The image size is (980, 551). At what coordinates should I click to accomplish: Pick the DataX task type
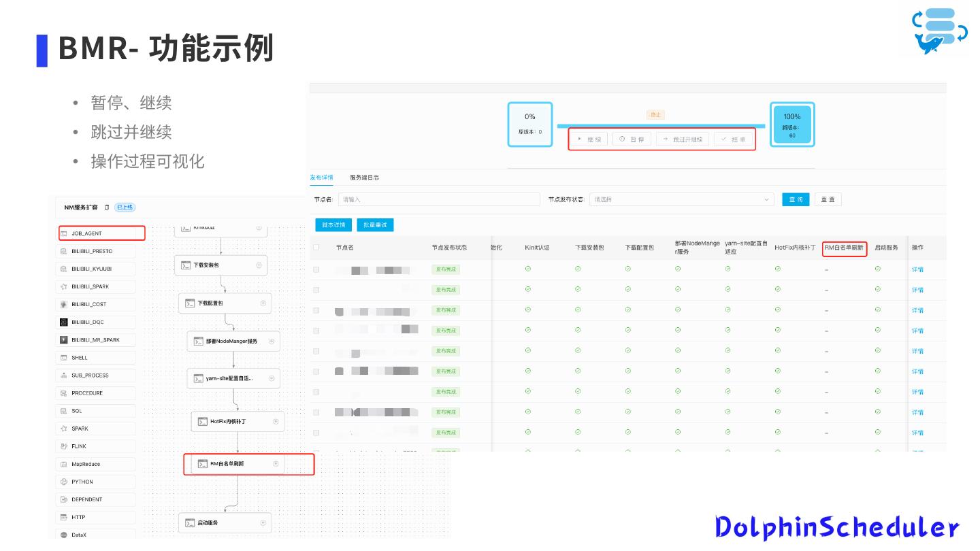click(x=95, y=535)
